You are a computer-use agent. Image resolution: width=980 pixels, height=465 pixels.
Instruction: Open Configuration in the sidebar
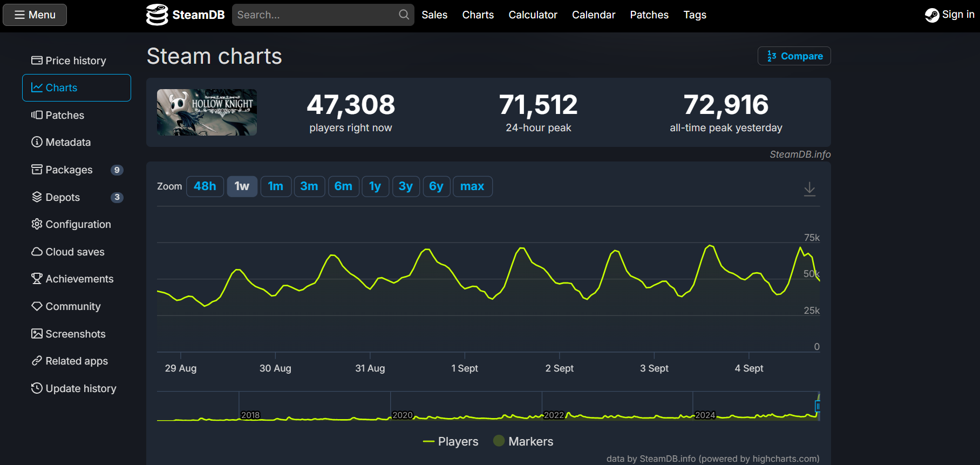point(76,224)
